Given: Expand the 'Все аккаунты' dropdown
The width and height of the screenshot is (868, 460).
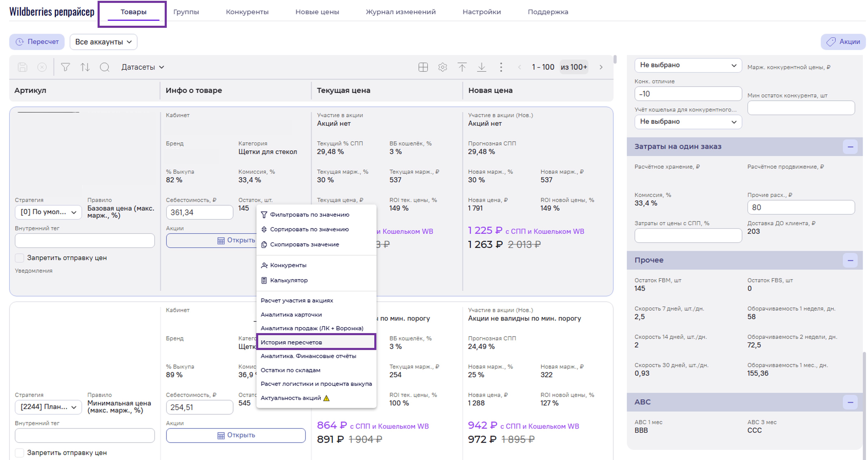Looking at the screenshot, I should click(x=103, y=42).
